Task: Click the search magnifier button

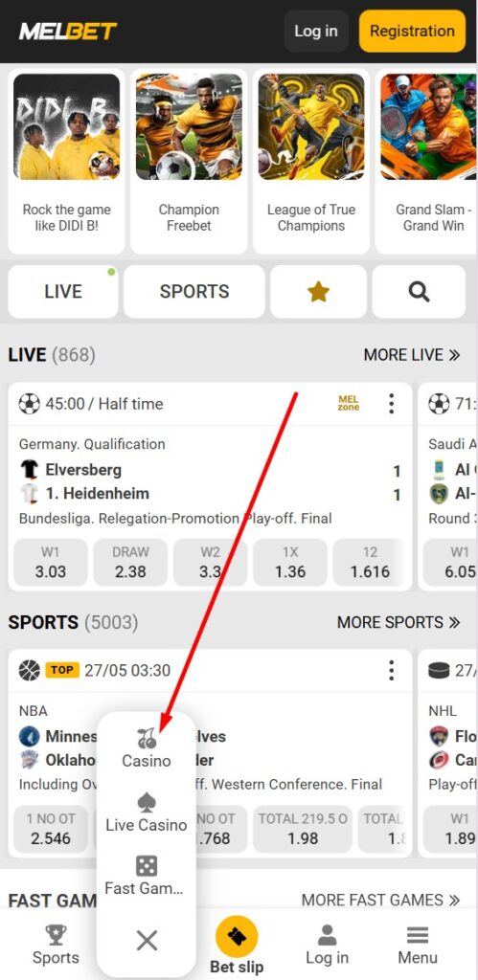Action: (419, 291)
